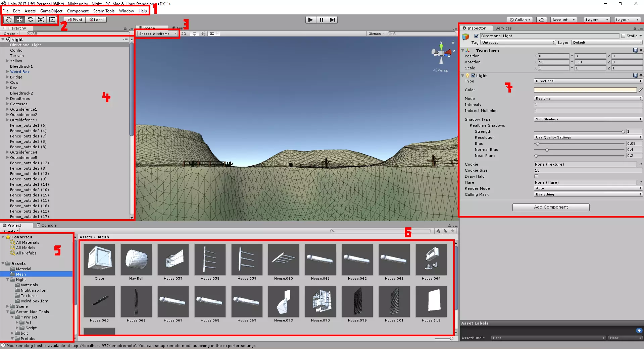Screen dimensions: 644x349
Task: Select the Hand tool in toolbar
Action: (9, 20)
